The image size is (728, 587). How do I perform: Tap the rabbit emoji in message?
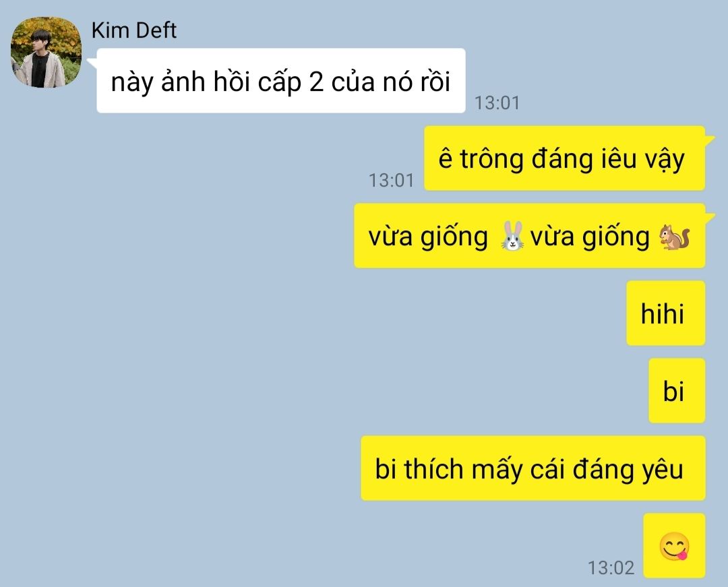coord(512,237)
